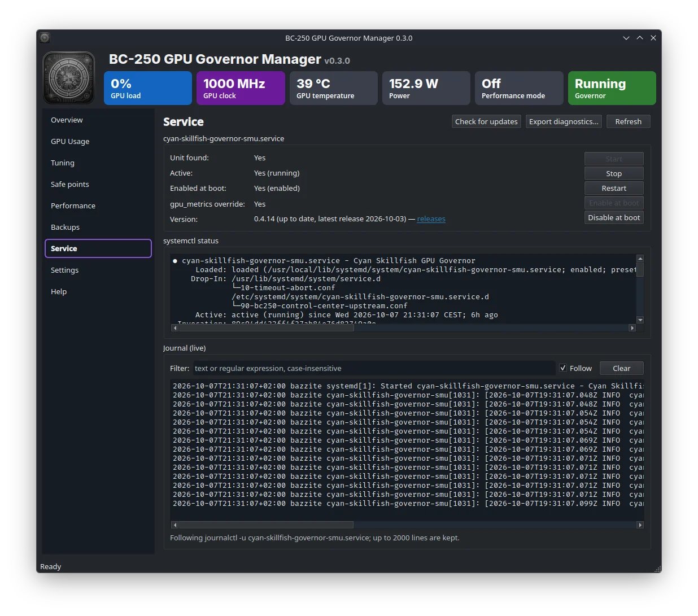The height and width of the screenshot is (616, 698).
Task: Open the Help page
Action: coord(98,291)
